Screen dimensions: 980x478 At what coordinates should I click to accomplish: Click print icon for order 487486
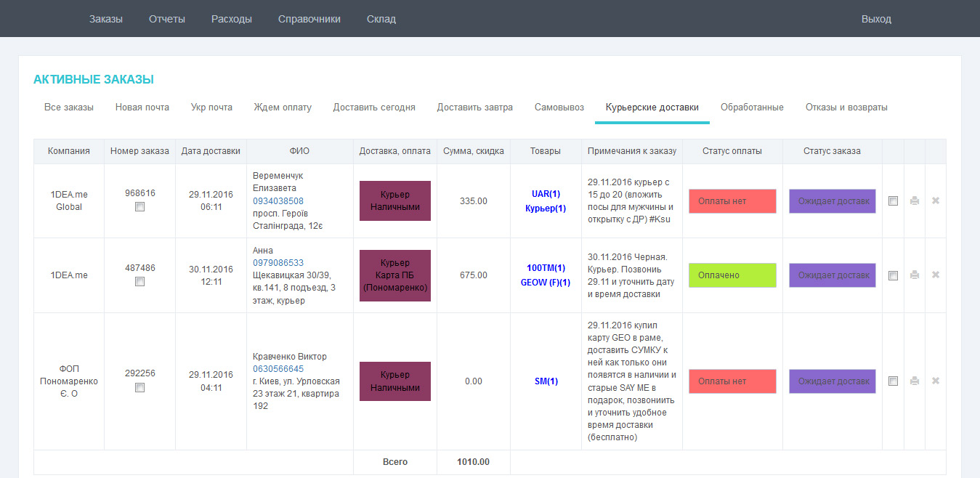(915, 275)
